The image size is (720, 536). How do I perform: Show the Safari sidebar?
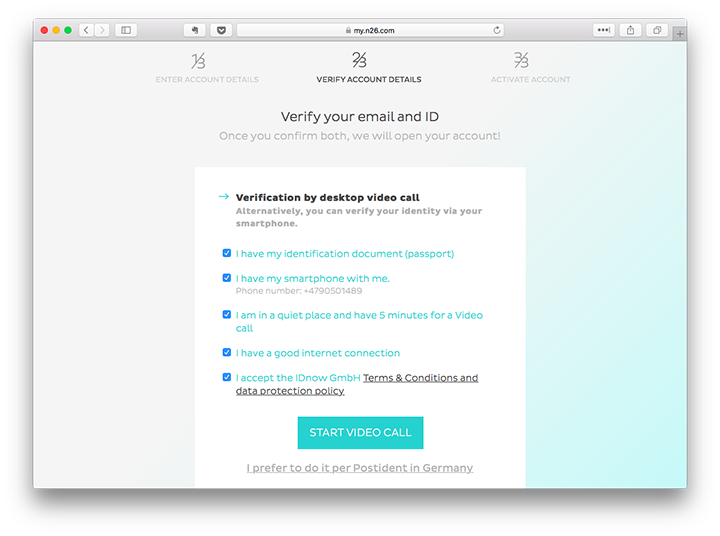126,30
